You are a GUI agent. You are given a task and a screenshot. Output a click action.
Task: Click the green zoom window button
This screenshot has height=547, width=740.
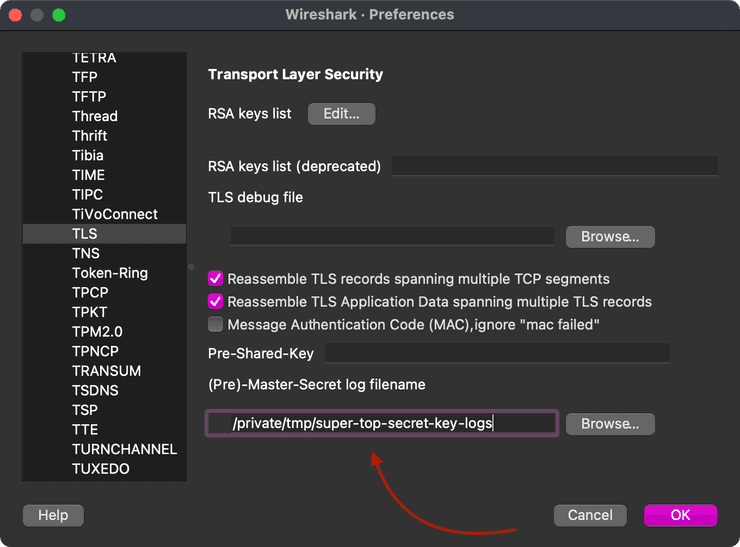pos(59,15)
